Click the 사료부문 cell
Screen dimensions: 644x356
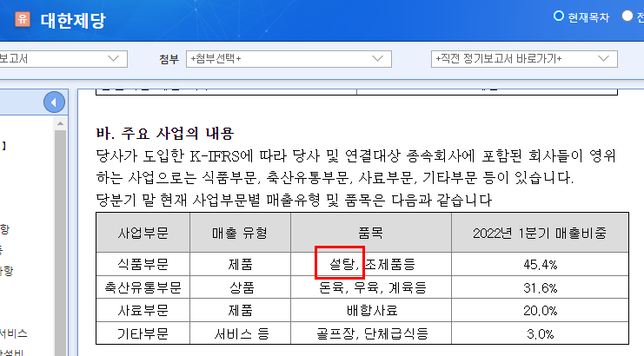point(143,311)
